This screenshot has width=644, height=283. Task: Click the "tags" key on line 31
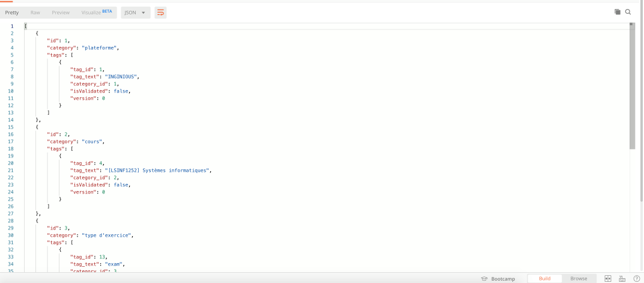coord(54,243)
